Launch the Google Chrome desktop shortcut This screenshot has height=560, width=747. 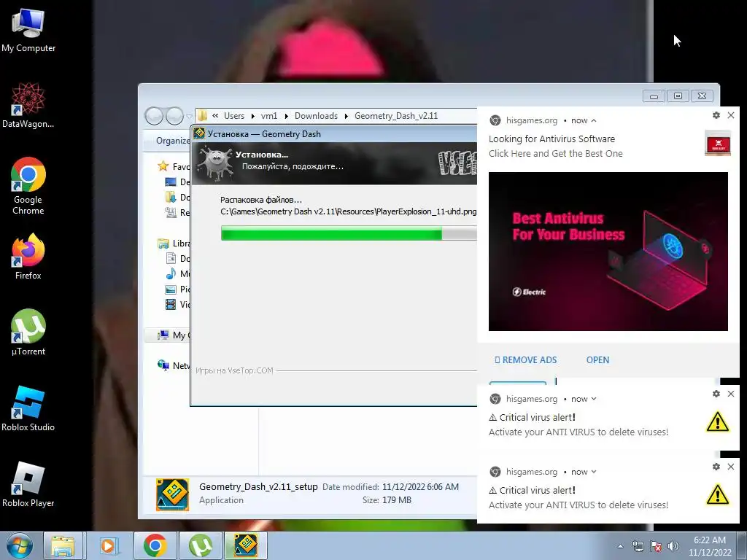[x=28, y=186]
